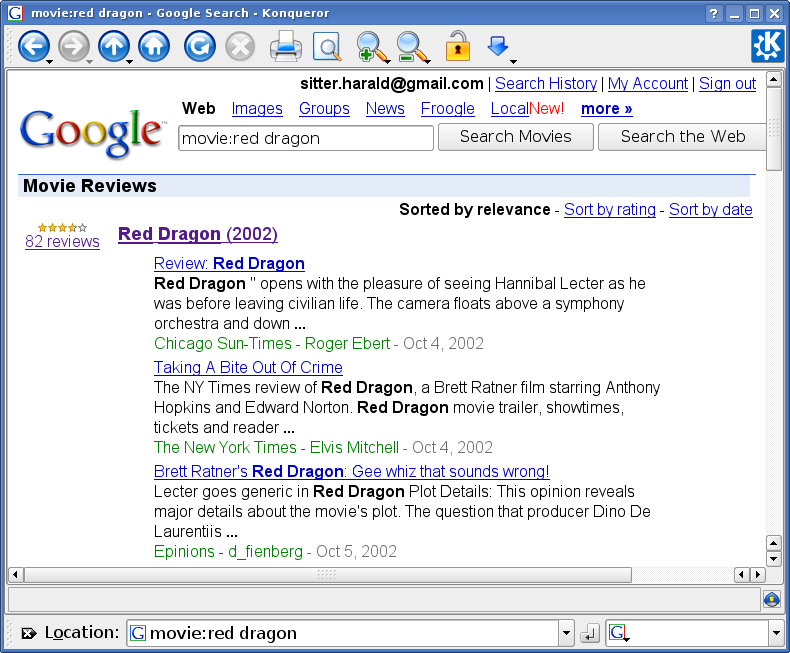This screenshot has width=790, height=653.
Task: Click the Back navigation arrow icon
Action: pyautogui.click(x=34, y=46)
